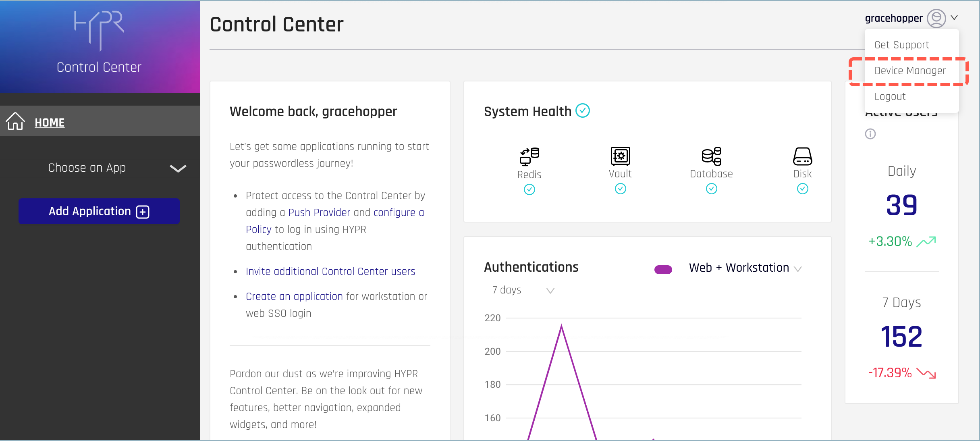The height and width of the screenshot is (441, 980).
Task: Click the Disk drive icon
Action: point(802,156)
